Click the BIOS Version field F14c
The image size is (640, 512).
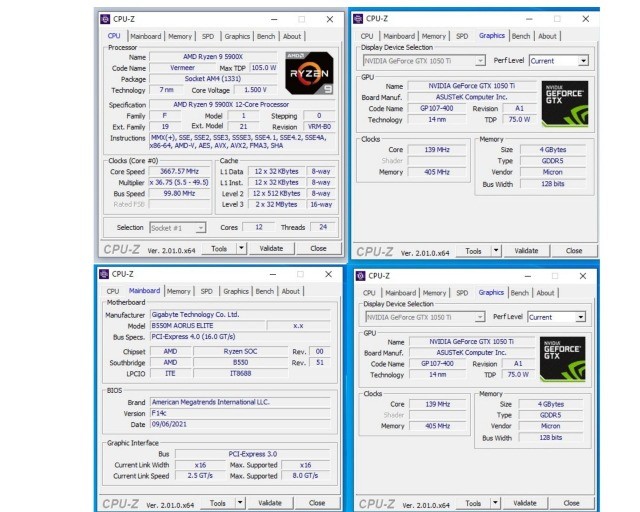pyautogui.click(x=240, y=413)
